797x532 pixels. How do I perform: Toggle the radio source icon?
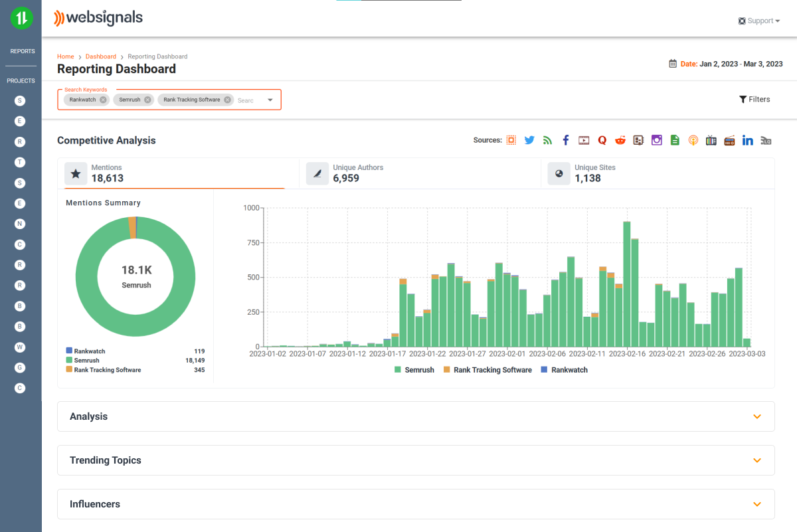click(x=729, y=140)
